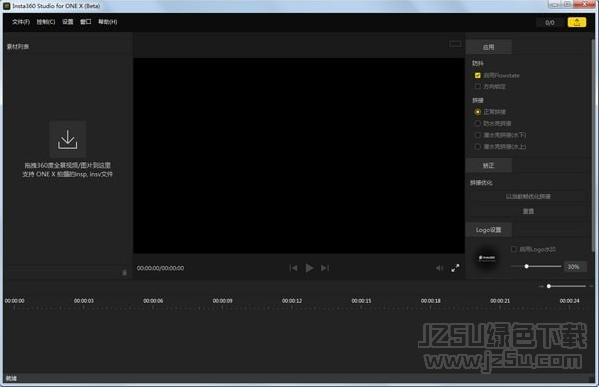Click the timeline zoom-out minus icon
Screen dimensions: 600x387
(541, 286)
